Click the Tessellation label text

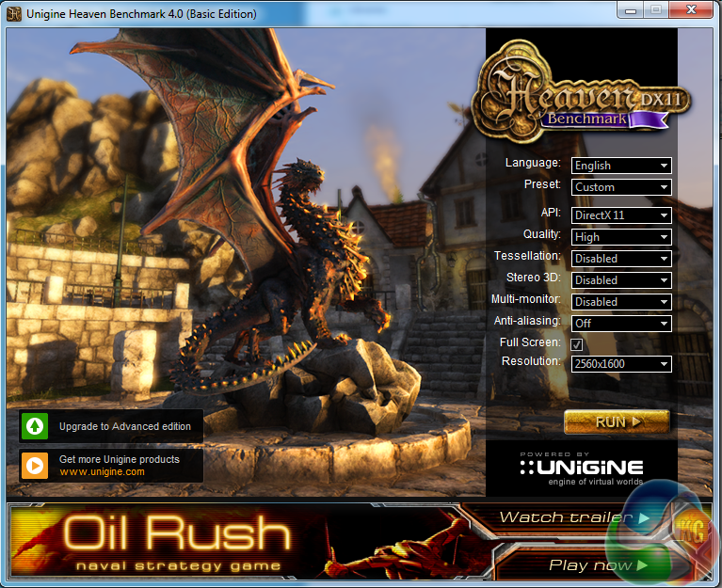pos(527,256)
